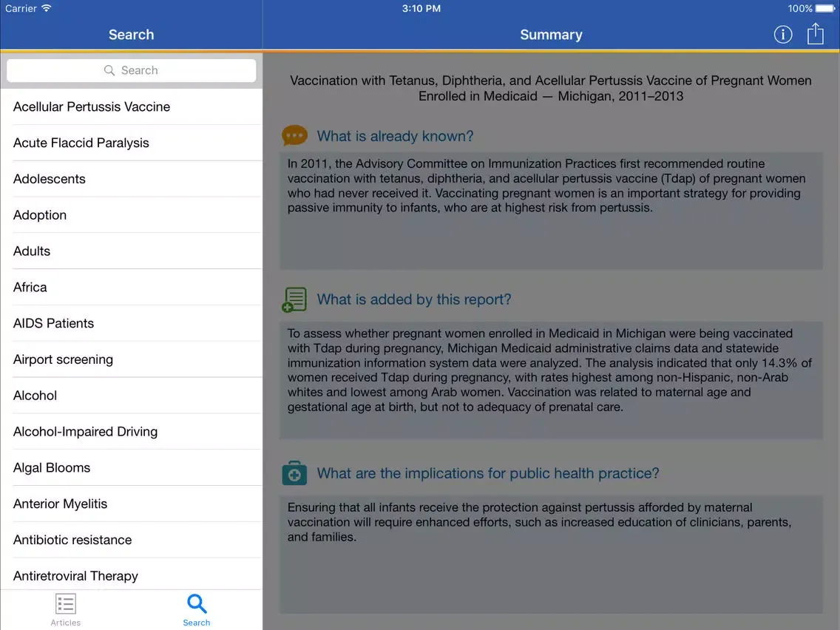Choose the Africa topic
The height and width of the screenshot is (630, 840).
click(x=132, y=287)
